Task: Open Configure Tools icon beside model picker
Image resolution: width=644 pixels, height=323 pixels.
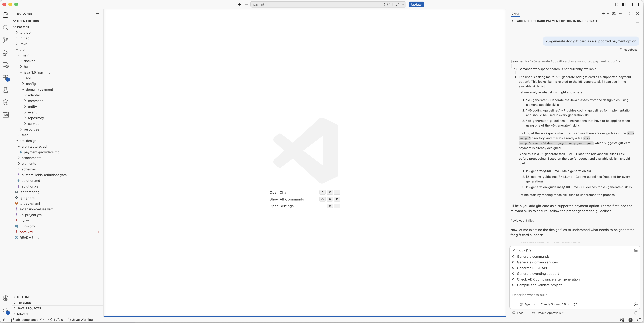Action: pos(575,304)
